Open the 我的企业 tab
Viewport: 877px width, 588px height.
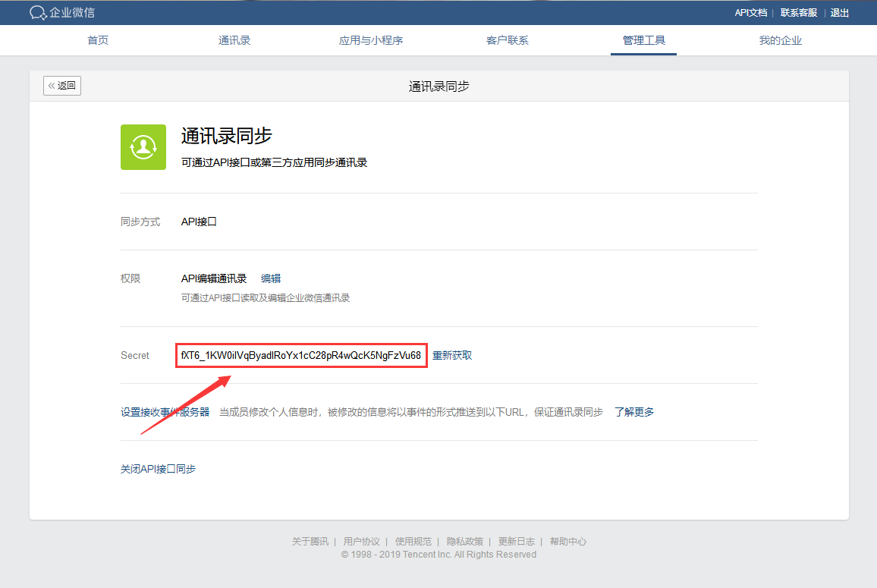tap(780, 40)
